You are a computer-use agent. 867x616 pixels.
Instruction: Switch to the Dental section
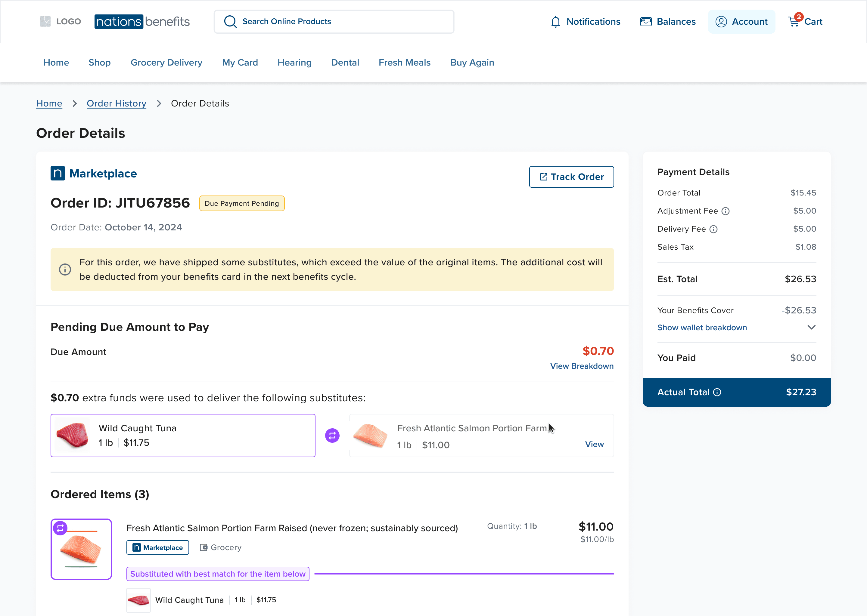point(345,63)
